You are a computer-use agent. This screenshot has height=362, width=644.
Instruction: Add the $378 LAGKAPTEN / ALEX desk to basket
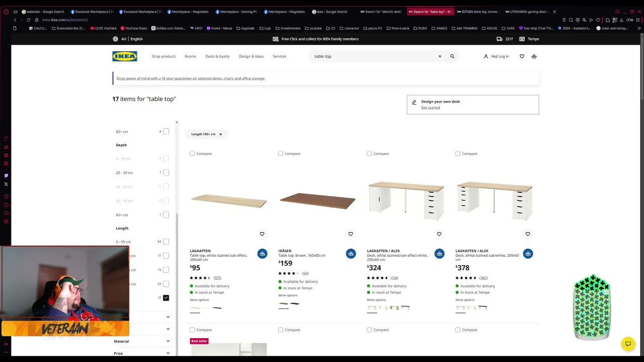(x=528, y=253)
